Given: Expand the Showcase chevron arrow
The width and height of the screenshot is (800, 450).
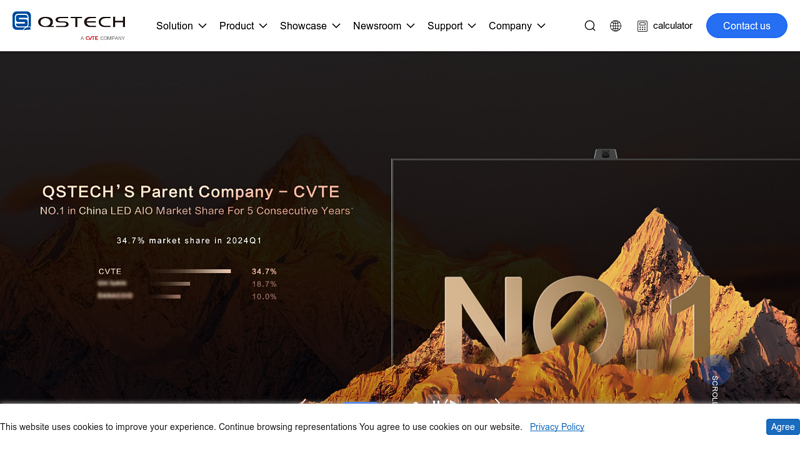Looking at the screenshot, I should (336, 26).
